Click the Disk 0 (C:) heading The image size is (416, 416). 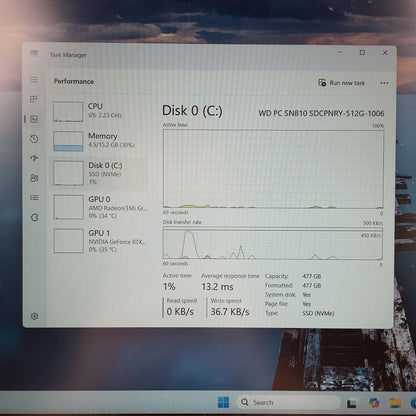192,111
